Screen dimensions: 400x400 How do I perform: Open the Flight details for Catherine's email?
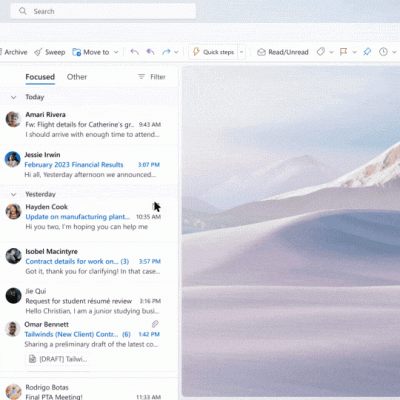coord(89,125)
